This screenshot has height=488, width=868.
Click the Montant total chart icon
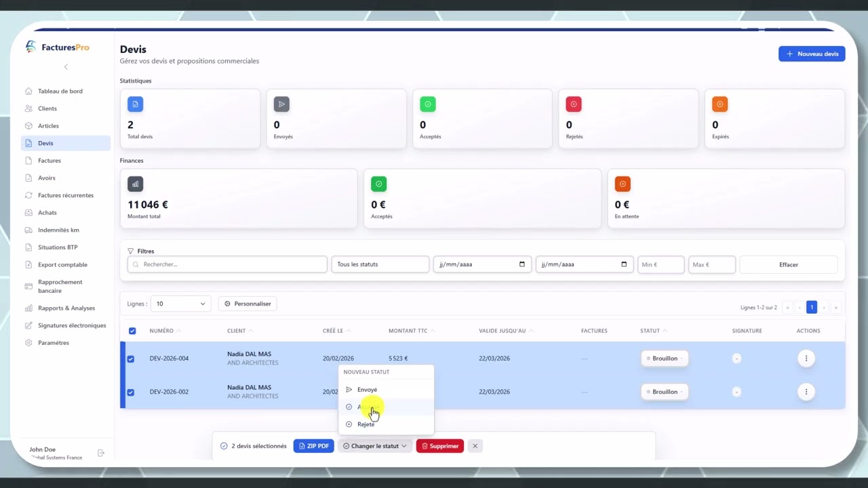pos(135,184)
